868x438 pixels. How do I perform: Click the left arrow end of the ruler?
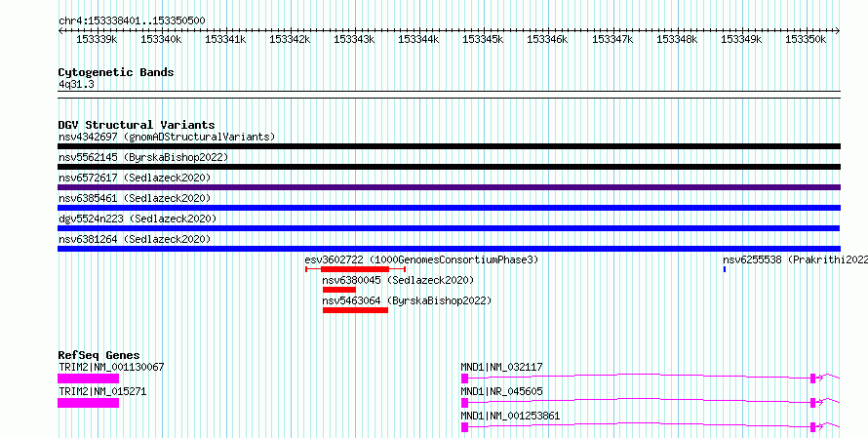point(60,31)
